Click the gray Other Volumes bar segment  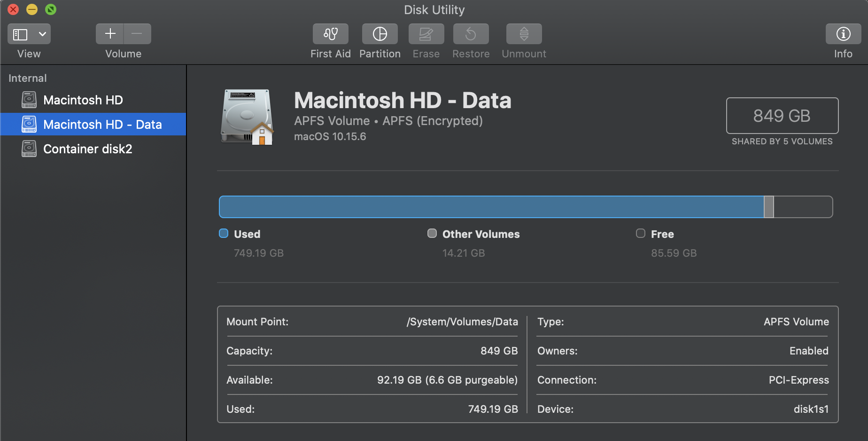(x=769, y=207)
